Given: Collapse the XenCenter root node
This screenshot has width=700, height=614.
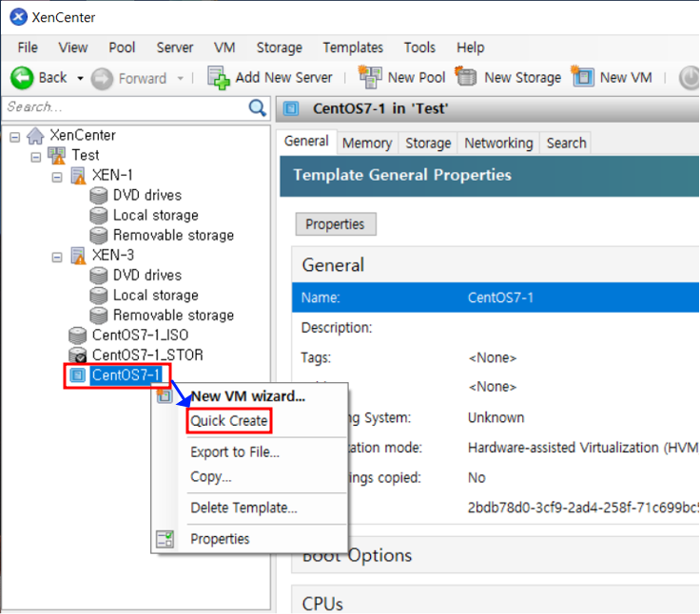Looking at the screenshot, I should (15, 137).
